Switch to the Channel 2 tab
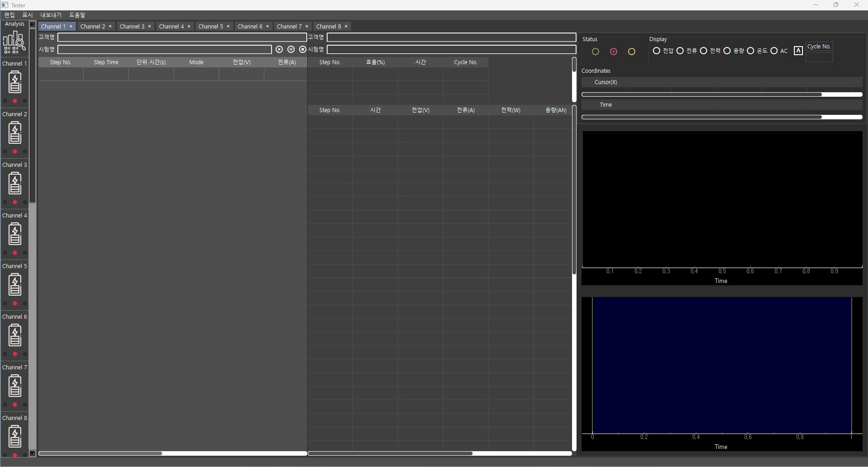Viewport: 868px width, 467px height. point(93,26)
